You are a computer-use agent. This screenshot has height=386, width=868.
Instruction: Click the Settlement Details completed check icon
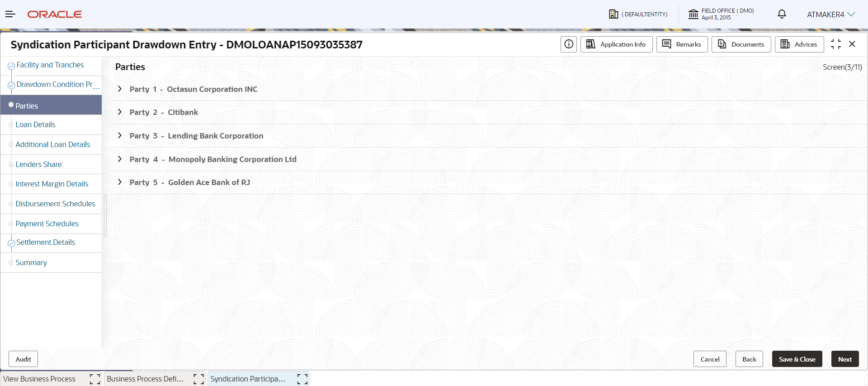[11, 243]
